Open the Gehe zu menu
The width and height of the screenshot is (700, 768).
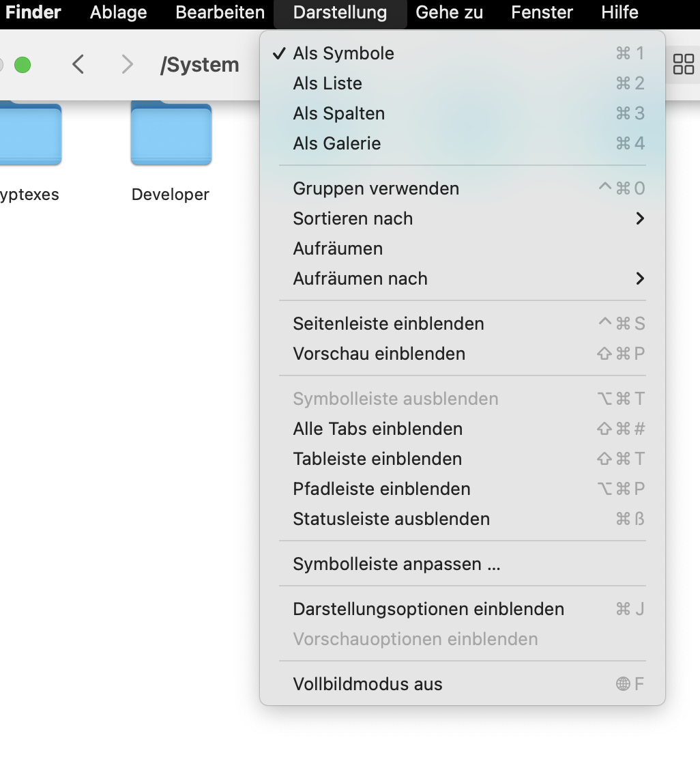click(449, 12)
